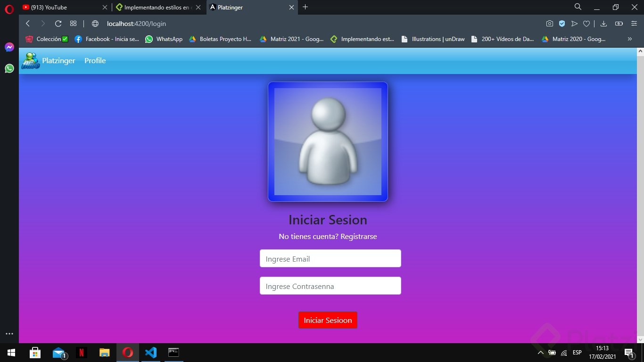Viewport: 644px width, 362px height.
Task: Click the page scrollbar down arrow
Action: tap(640, 339)
